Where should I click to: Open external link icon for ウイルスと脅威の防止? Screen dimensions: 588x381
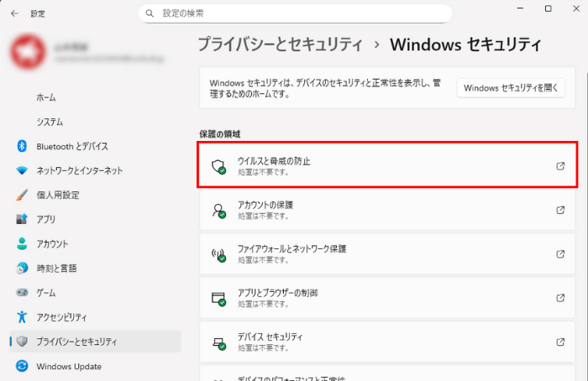point(560,166)
